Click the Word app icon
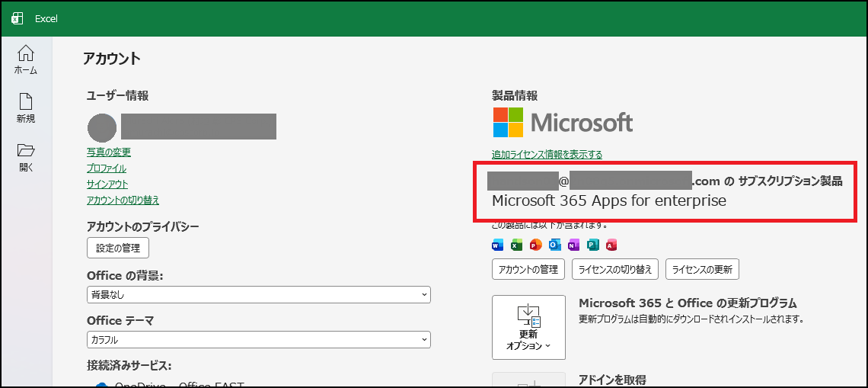868x388 pixels. tap(498, 245)
